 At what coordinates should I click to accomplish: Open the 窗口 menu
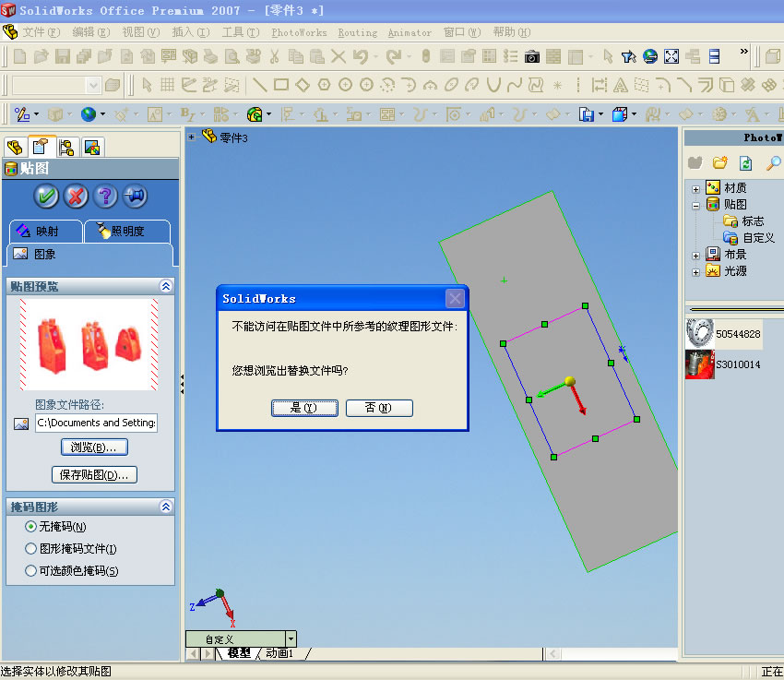[x=461, y=32]
